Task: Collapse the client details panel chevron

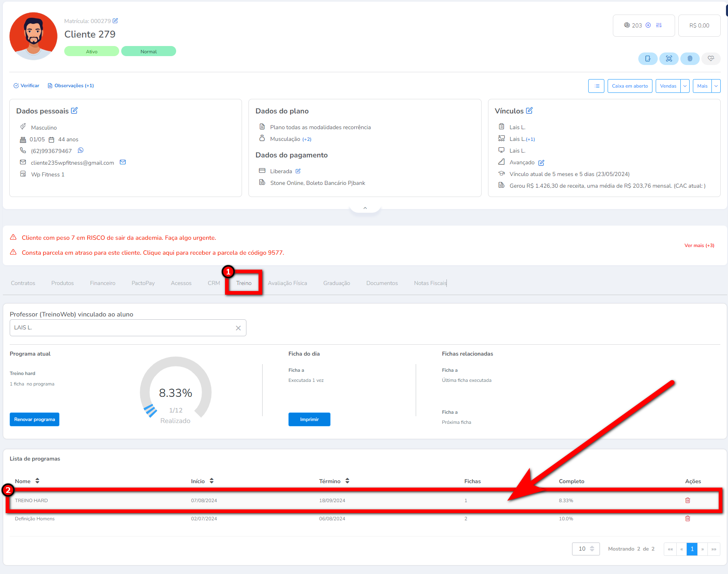Action: point(365,208)
